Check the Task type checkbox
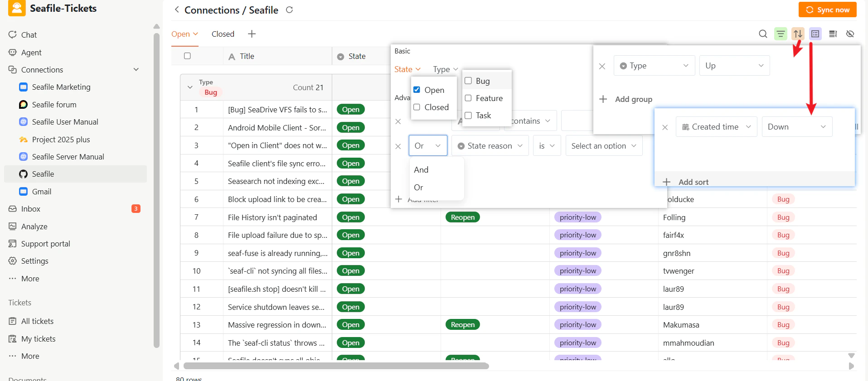Screen dimensions: 868x381 coord(468,116)
